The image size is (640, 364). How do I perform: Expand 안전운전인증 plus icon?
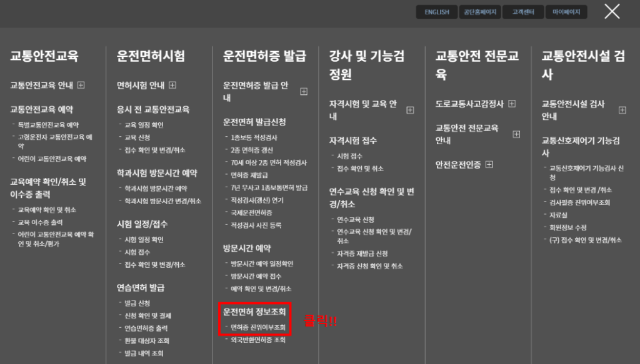pyautogui.click(x=489, y=164)
